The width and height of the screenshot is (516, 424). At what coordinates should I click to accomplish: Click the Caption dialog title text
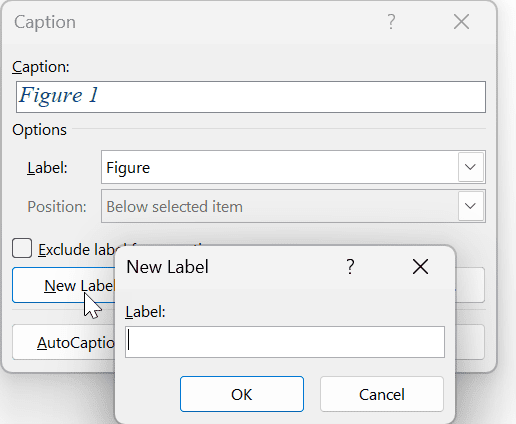(x=45, y=22)
